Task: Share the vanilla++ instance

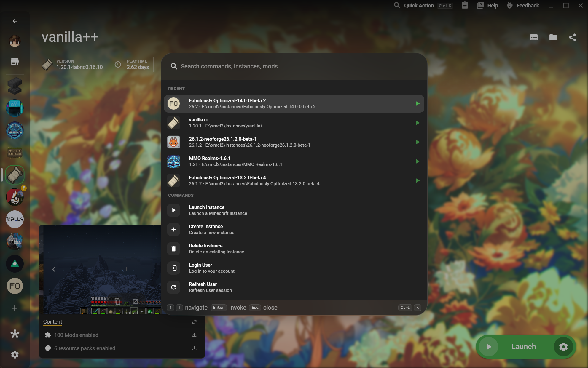Action: [572, 37]
